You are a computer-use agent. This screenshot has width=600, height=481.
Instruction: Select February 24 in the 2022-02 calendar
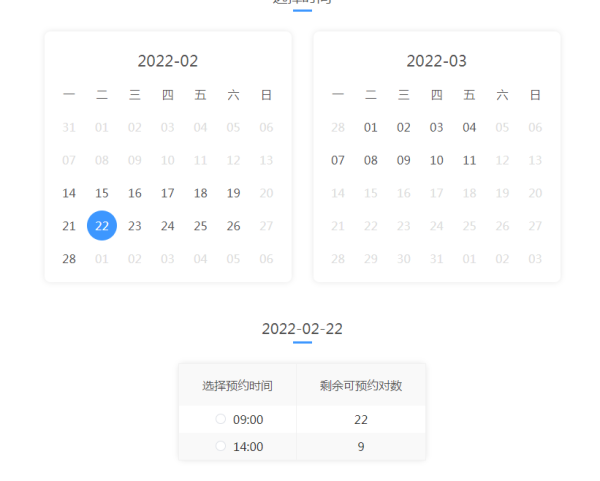coord(168,226)
